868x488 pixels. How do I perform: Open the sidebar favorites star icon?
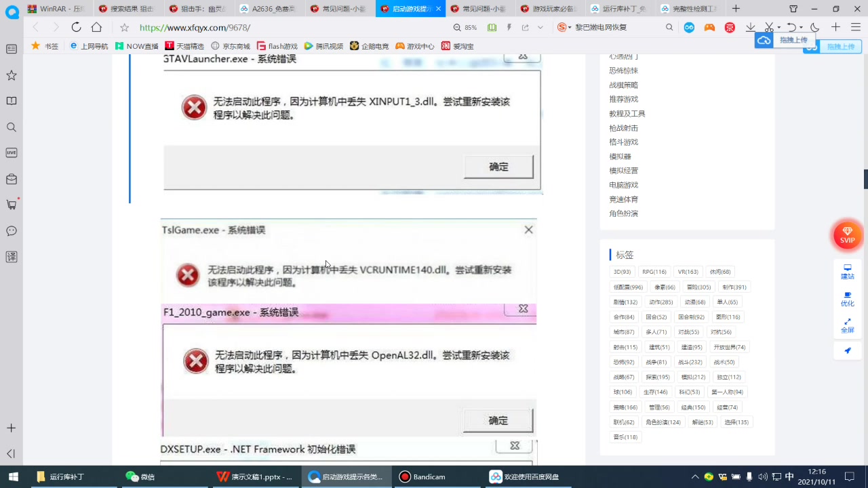(x=12, y=75)
